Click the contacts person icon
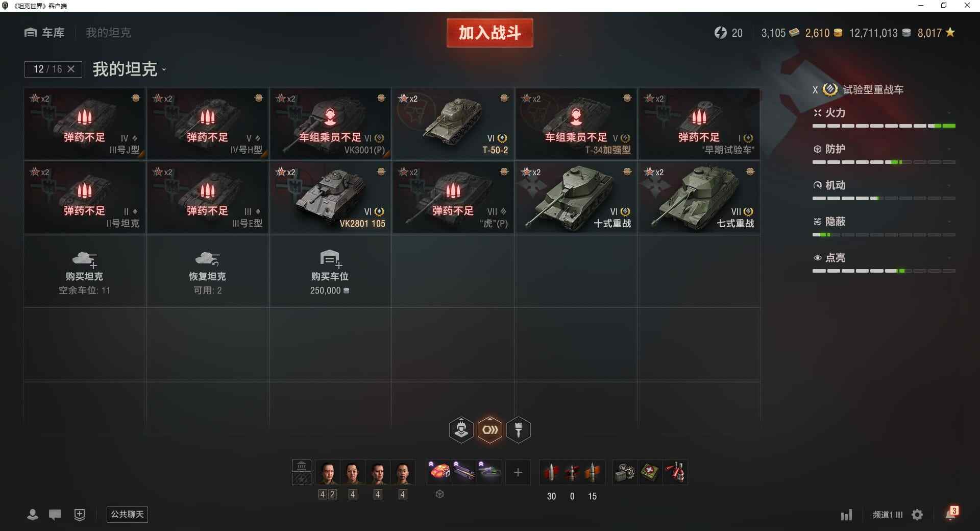Image resolution: width=980 pixels, height=531 pixels. click(x=33, y=515)
